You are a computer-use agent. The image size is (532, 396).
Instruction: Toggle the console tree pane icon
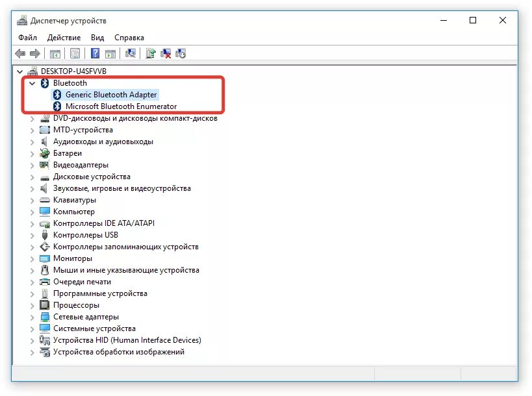(x=55, y=54)
